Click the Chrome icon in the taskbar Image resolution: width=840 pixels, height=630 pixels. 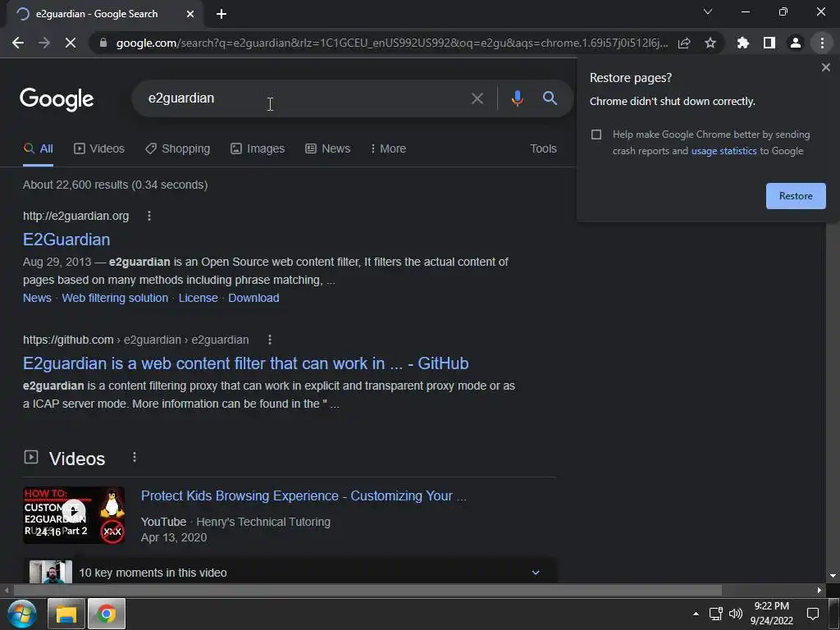coord(107,614)
